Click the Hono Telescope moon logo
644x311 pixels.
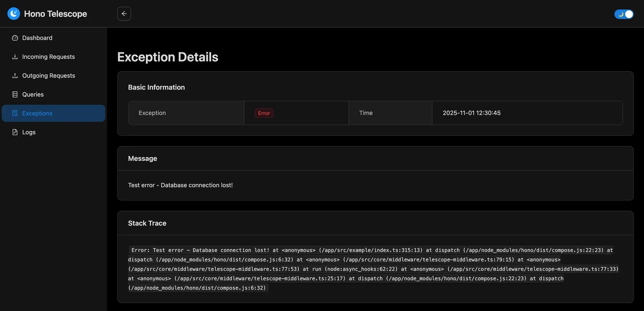(13, 13)
